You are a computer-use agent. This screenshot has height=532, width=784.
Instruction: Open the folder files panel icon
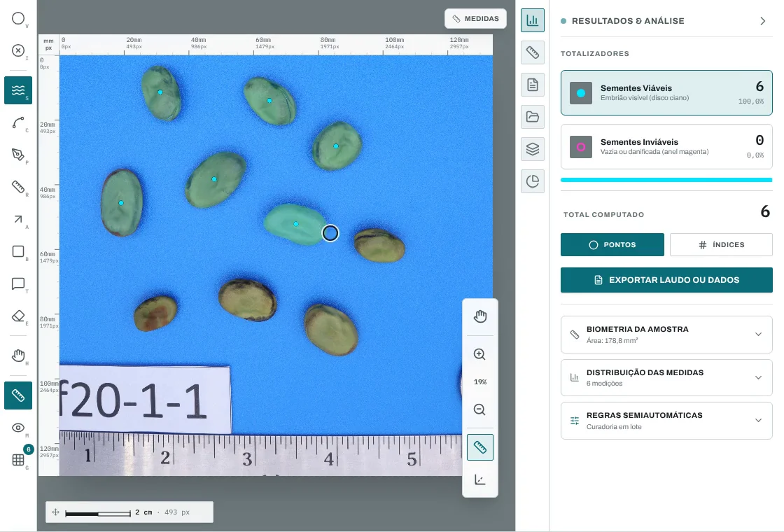pos(533,116)
